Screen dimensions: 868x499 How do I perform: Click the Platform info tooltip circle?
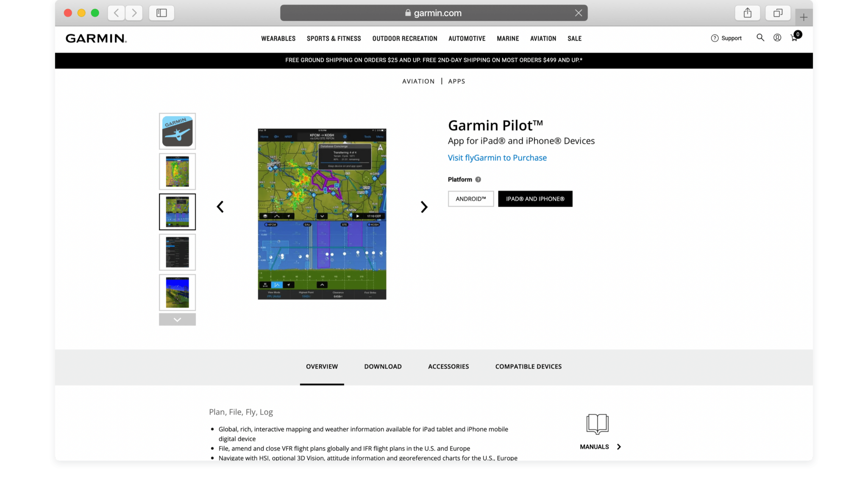coord(478,179)
